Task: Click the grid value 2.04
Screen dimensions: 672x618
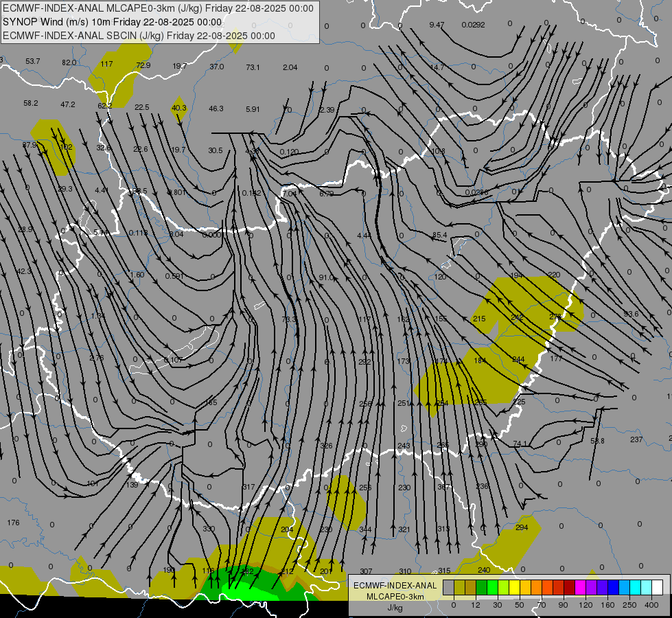Action: 290,67
